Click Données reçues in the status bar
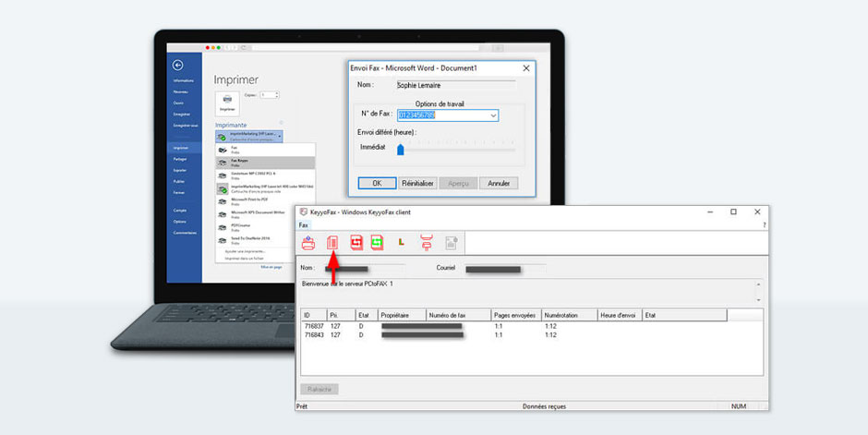 point(544,406)
